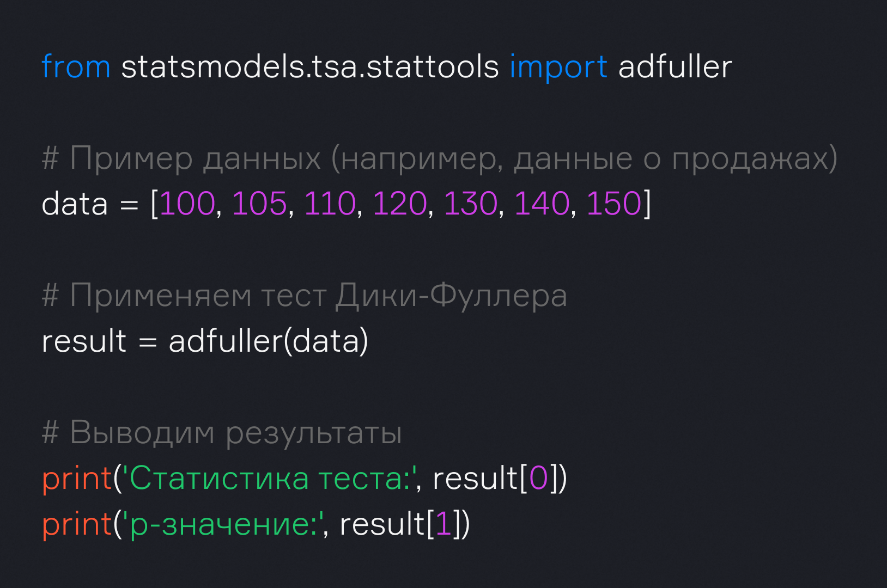Click the number 120 in the list
The width and height of the screenshot is (887, 588).
pyautogui.click(x=399, y=204)
